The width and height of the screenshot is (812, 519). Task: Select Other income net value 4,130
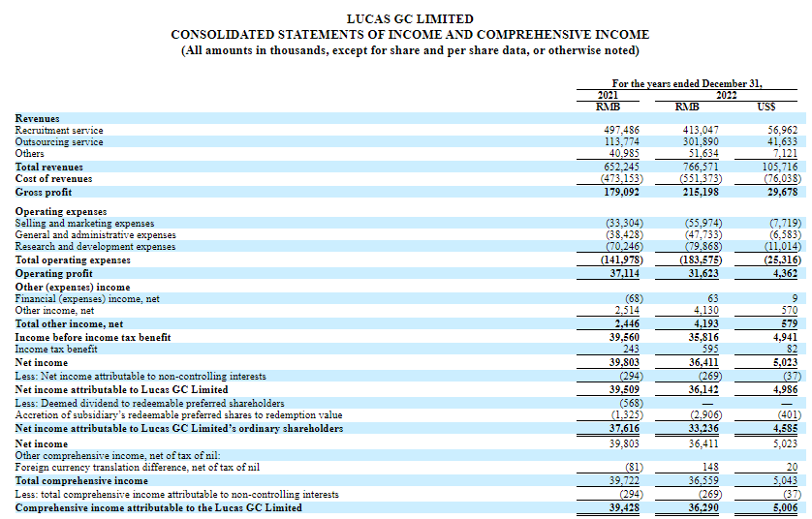point(705,311)
